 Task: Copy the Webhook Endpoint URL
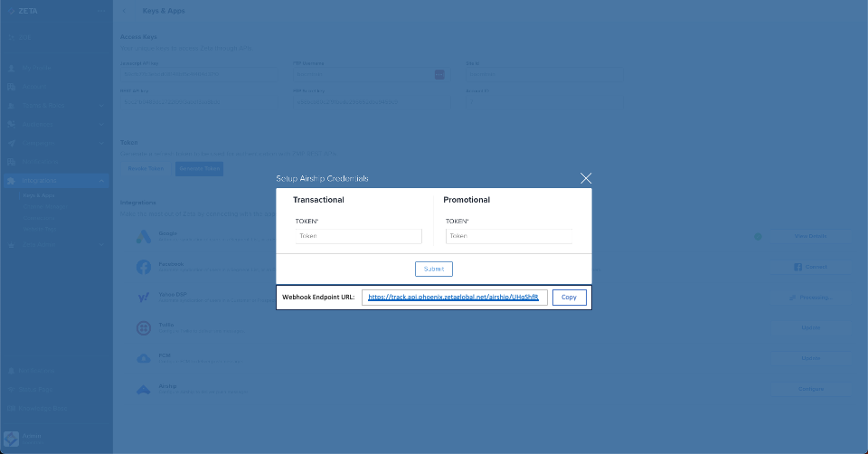point(570,297)
